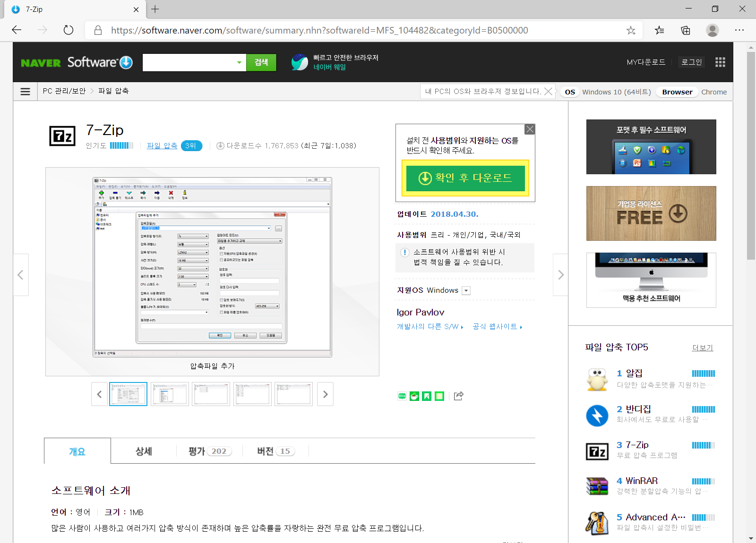
Task: Reload the page with refresh icon
Action: click(69, 30)
